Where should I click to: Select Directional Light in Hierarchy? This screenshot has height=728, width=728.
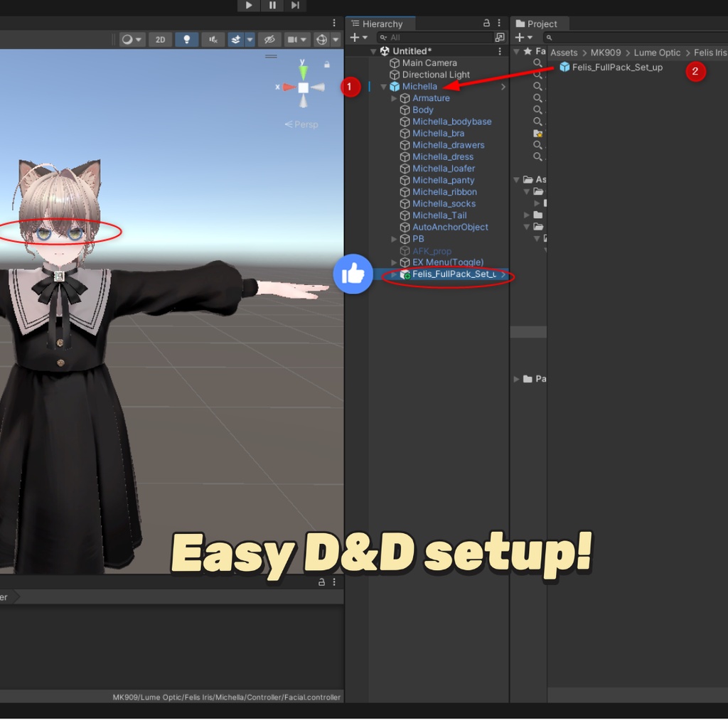click(436, 74)
